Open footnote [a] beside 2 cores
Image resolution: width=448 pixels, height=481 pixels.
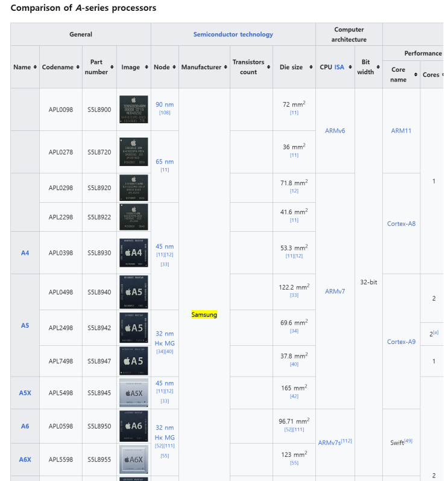tap(436, 332)
